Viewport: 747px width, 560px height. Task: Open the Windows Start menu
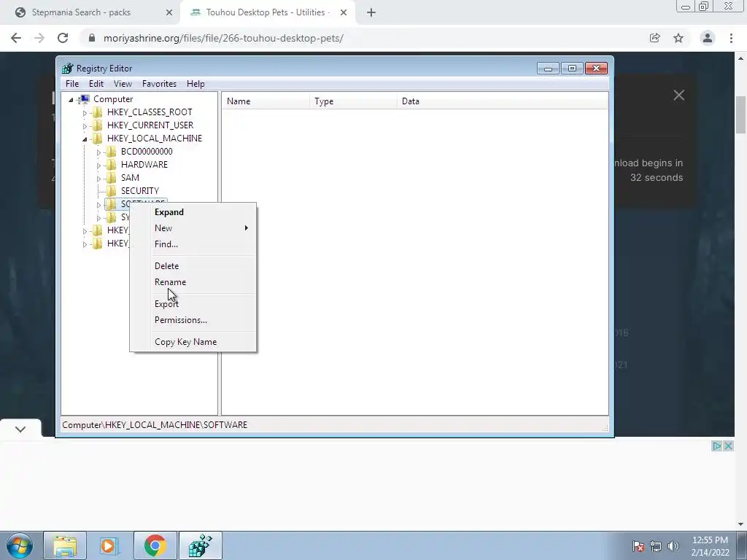tap(20, 545)
